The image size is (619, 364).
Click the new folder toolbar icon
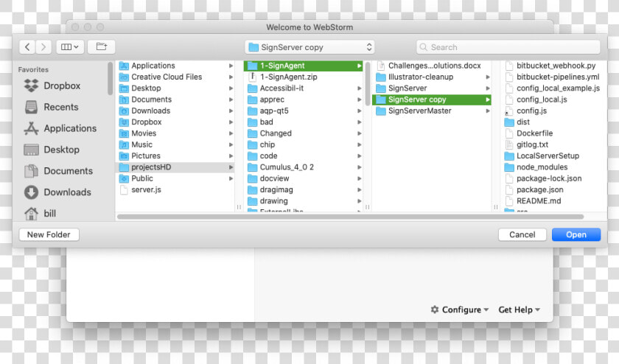click(102, 47)
